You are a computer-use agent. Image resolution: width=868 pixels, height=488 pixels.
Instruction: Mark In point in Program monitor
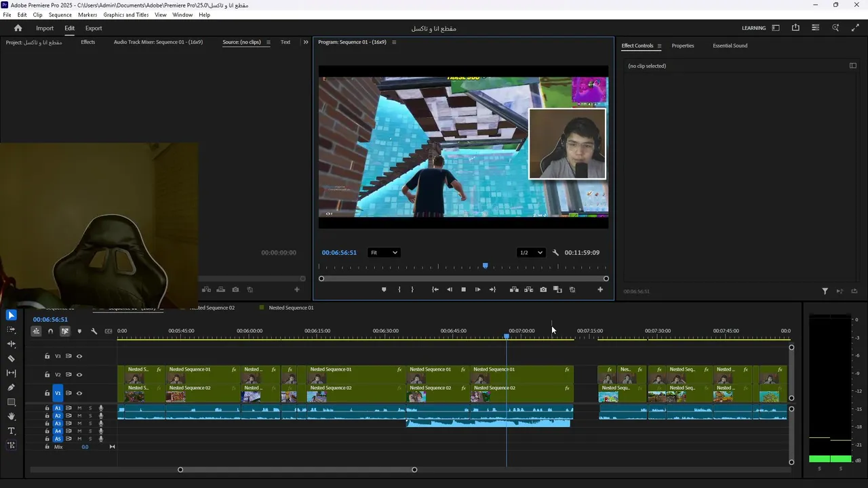(399, 289)
